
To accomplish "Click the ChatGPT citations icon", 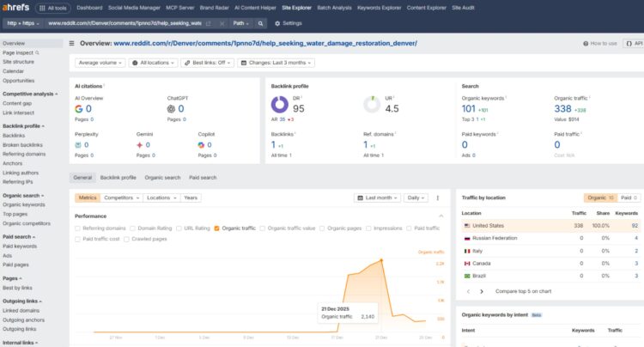I will coord(171,109).
